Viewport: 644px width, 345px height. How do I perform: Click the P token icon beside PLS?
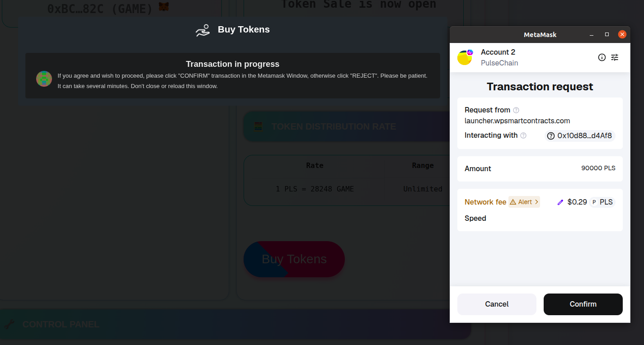[x=594, y=202]
